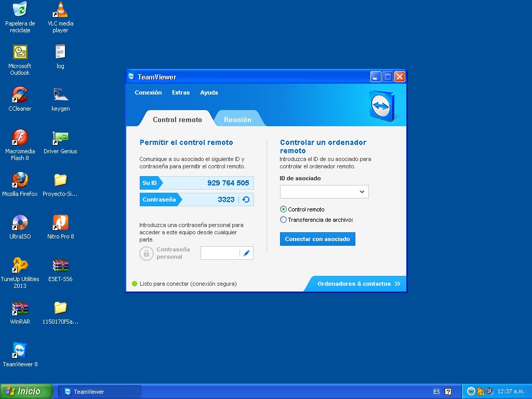Minimize the TeamViewer window

pyautogui.click(x=375, y=77)
